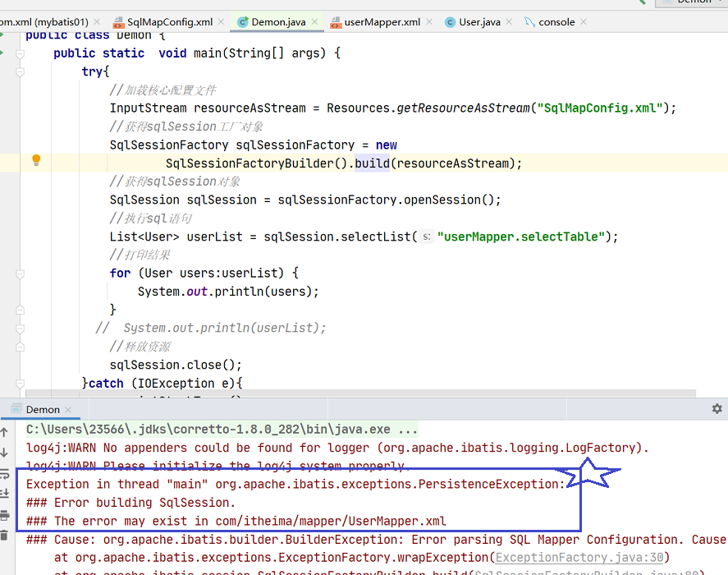Click the console tab database icon
This screenshot has height=575, width=728.
[x=529, y=22]
